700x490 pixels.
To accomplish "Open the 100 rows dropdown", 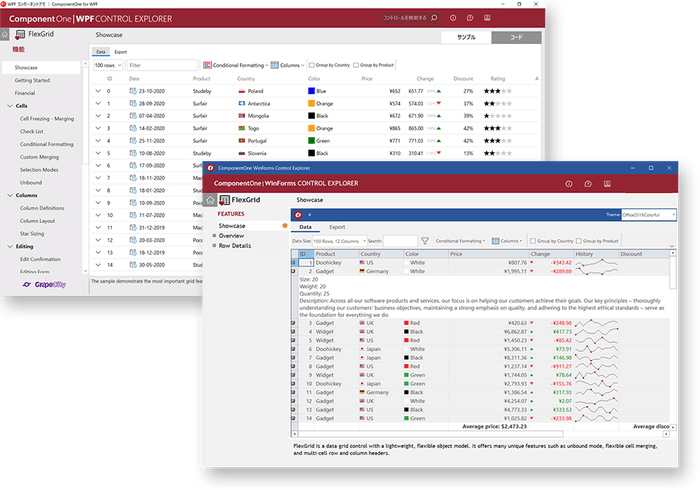I will [x=107, y=65].
